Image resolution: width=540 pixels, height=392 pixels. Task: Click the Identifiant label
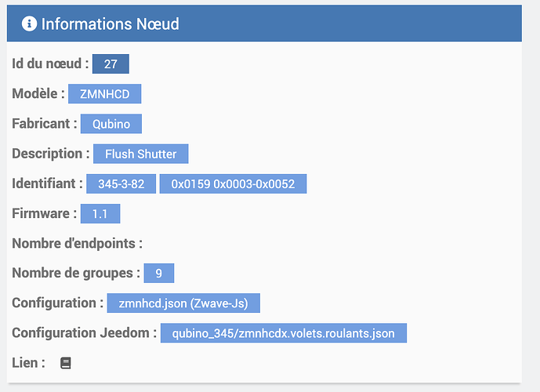[x=47, y=183]
